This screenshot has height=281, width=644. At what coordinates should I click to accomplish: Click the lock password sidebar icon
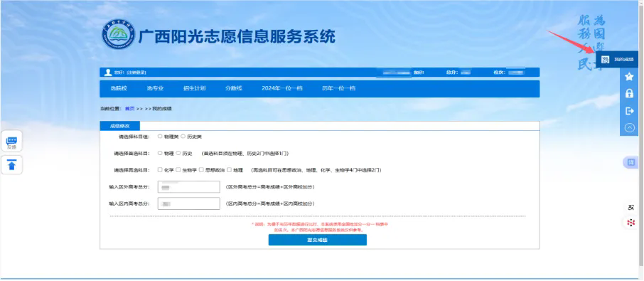click(x=629, y=93)
